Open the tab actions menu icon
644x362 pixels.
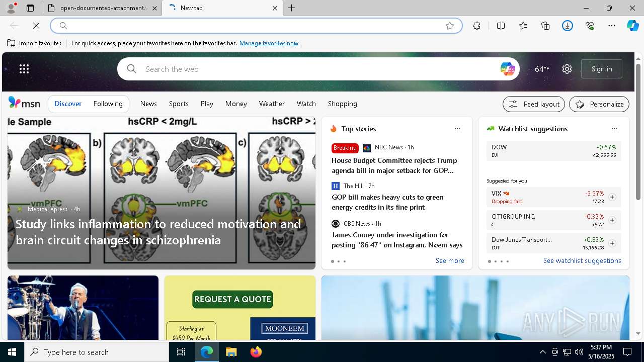(x=30, y=8)
